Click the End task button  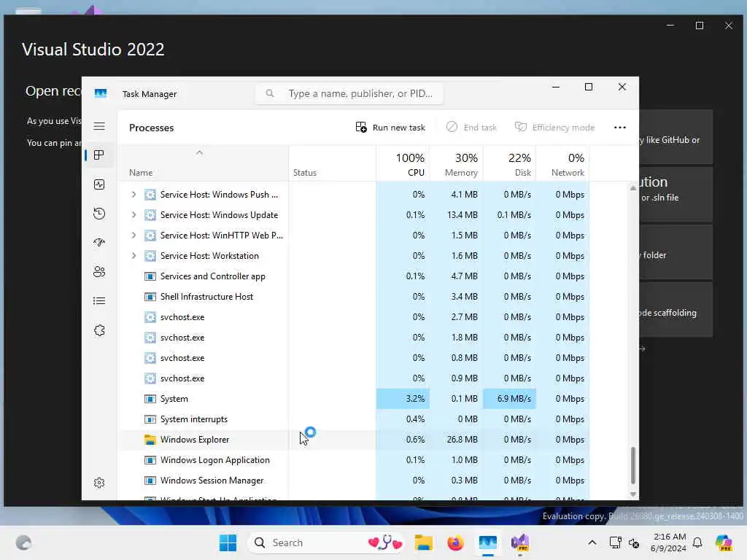(471, 127)
